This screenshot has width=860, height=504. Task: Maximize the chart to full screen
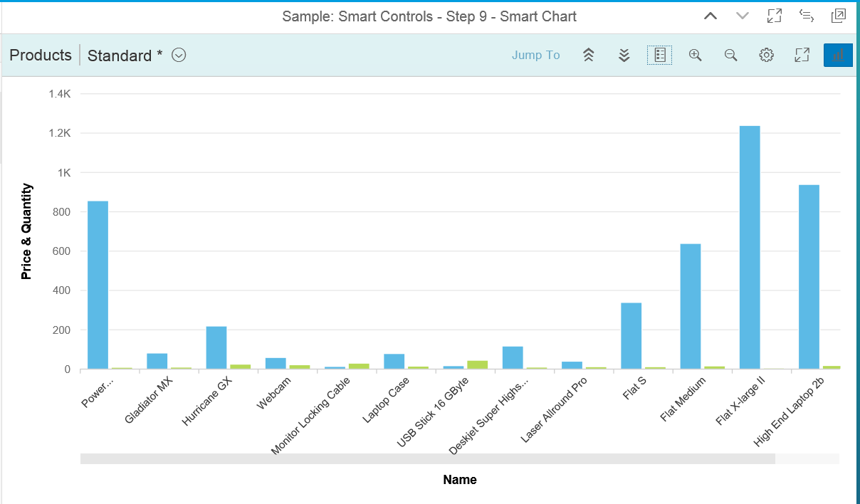tap(802, 56)
